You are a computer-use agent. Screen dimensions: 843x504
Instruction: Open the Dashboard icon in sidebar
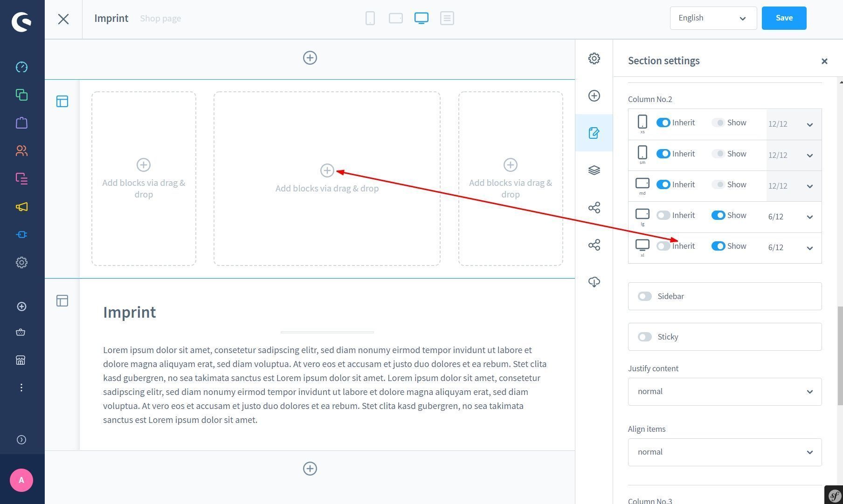21,67
